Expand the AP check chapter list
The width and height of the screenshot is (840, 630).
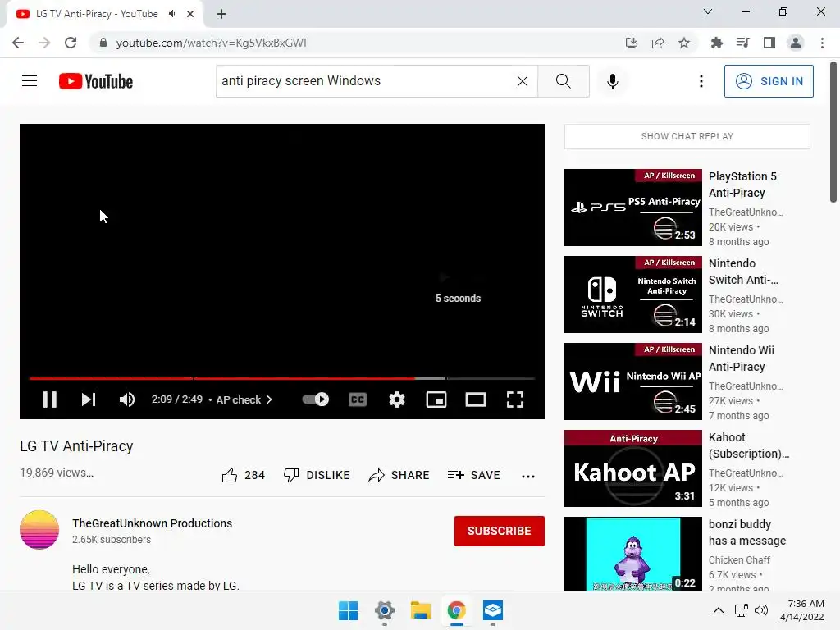244,399
